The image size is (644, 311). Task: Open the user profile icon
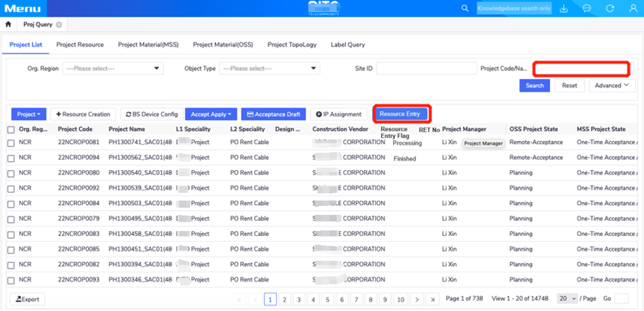[x=633, y=8]
